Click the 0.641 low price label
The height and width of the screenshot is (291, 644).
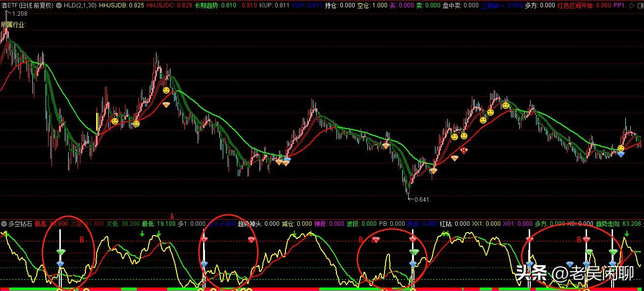[421, 200]
